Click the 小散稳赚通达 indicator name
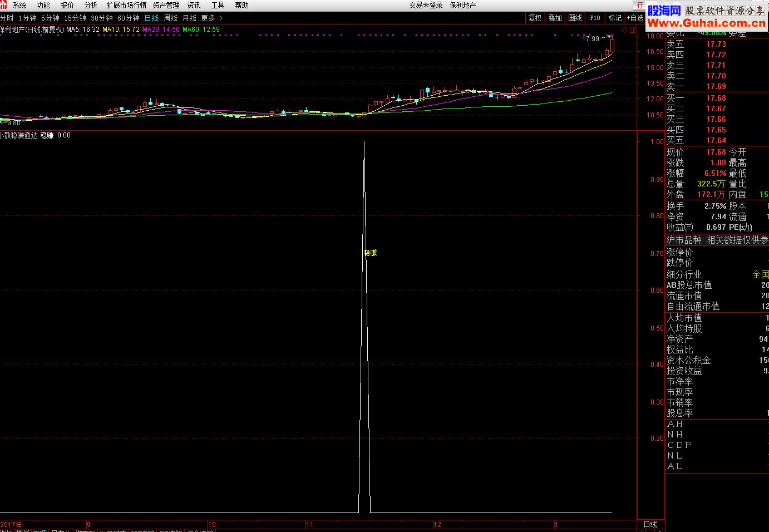Image resolution: width=769 pixels, height=532 pixels. tap(18, 135)
